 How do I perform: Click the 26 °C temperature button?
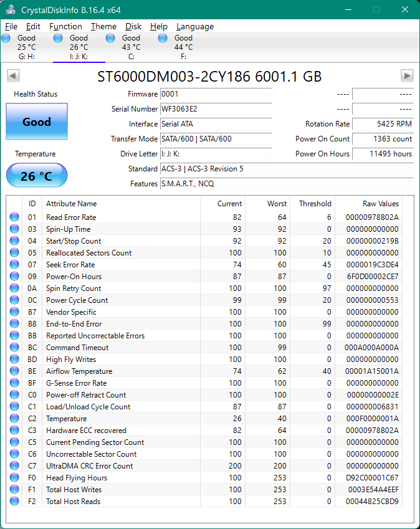coord(36,176)
